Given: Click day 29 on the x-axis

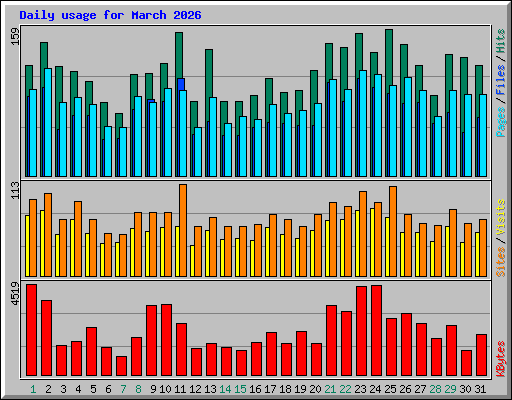Looking at the screenshot, I should (450, 389).
